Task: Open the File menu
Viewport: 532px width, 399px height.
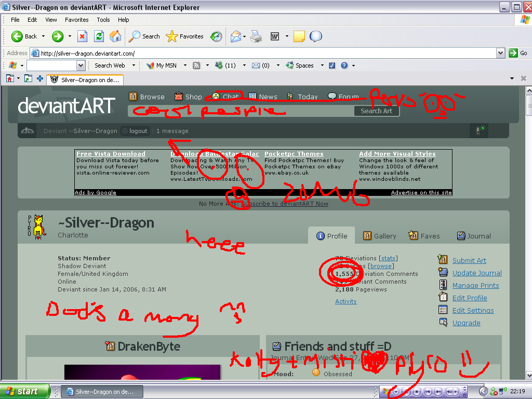Action: tap(15, 20)
